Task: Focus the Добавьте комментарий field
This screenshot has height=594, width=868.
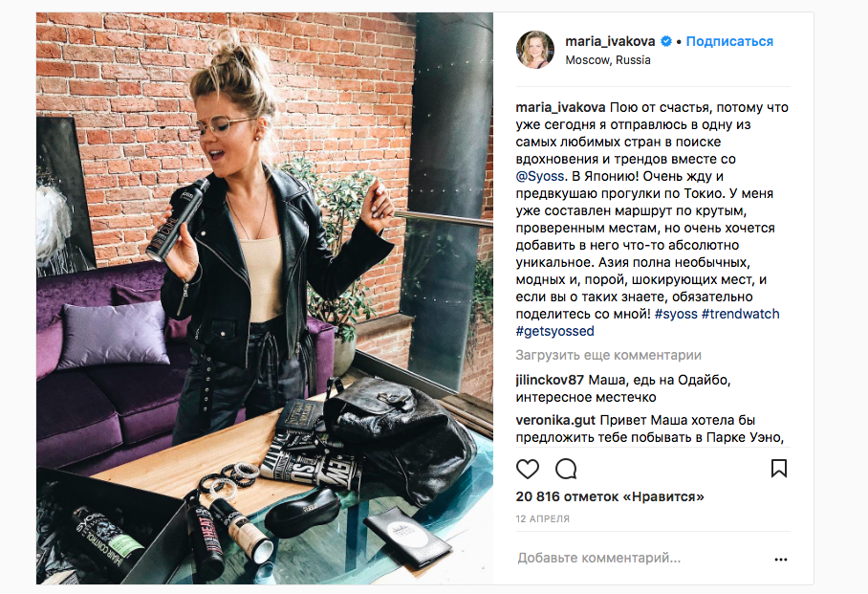Action: [x=642, y=558]
